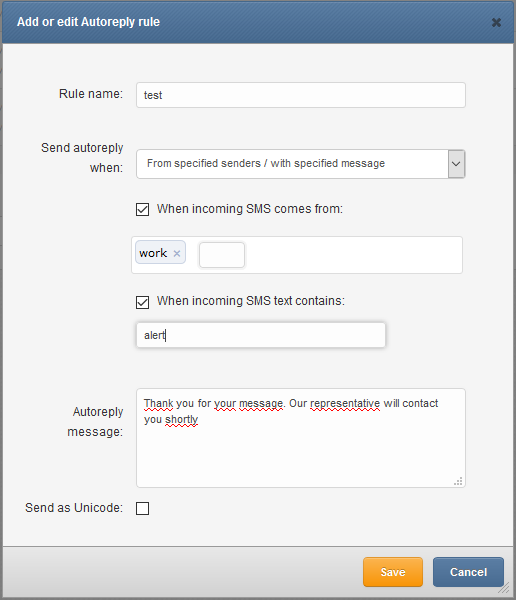Viewport: 516px width, 600px height.
Task: Click the text field containing 'alert'
Action: click(261, 335)
